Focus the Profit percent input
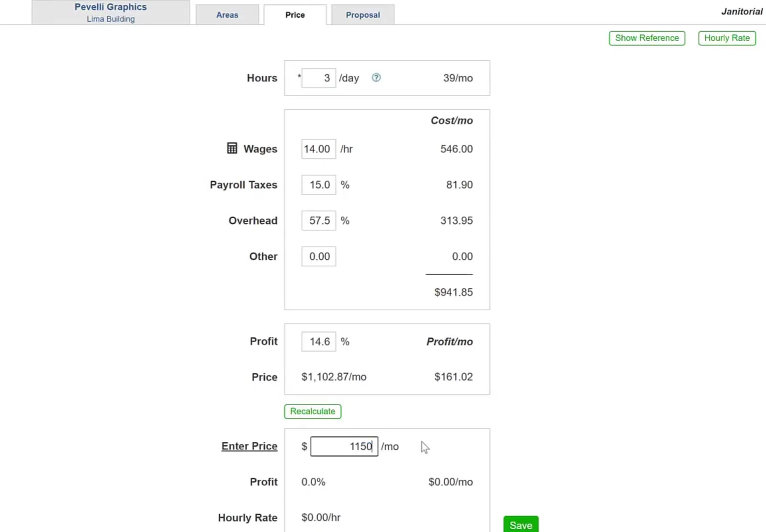The height and width of the screenshot is (532, 766). pyautogui.click(x=318, y=342)
